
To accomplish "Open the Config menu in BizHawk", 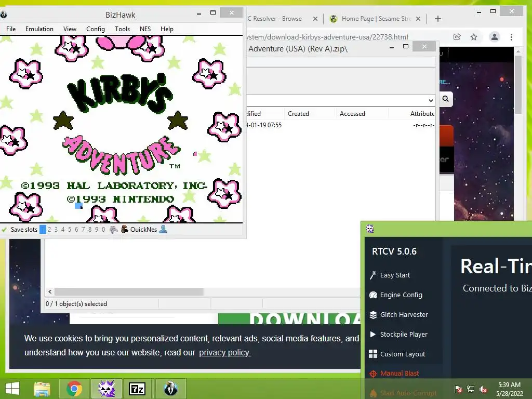I will point(96,29).
